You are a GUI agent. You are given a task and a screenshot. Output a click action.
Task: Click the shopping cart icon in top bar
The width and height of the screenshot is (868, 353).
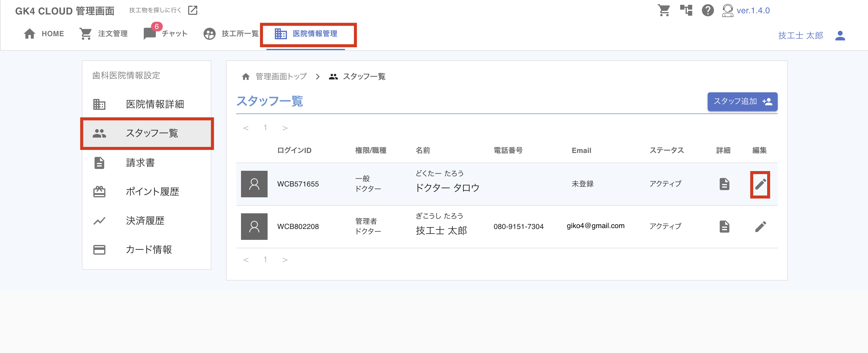[664, 11]
